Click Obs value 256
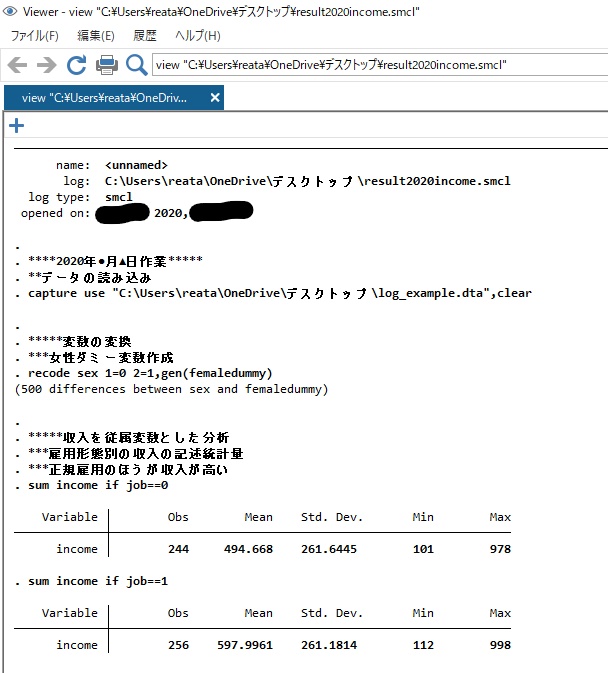 pyautogui.click(x=178, y=645)
